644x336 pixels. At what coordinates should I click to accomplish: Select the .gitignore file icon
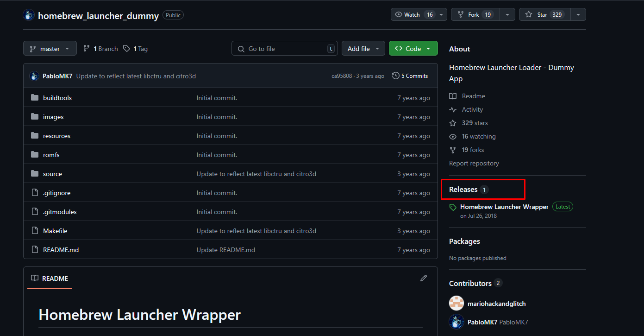35,193
